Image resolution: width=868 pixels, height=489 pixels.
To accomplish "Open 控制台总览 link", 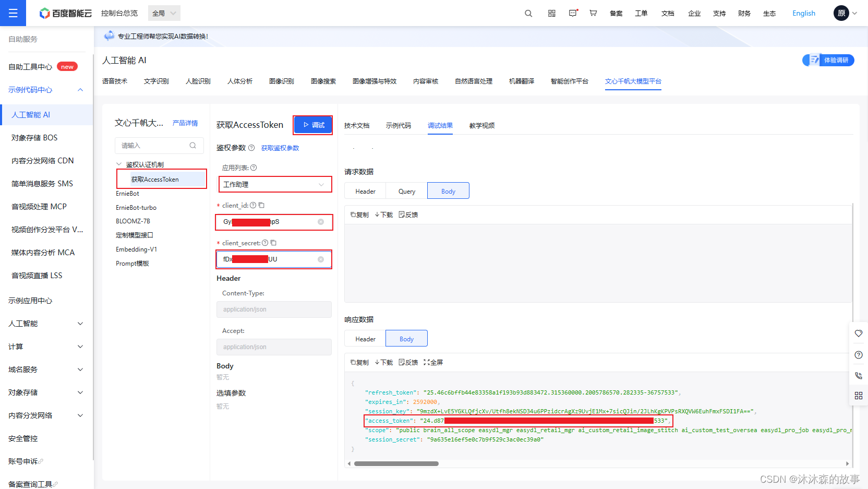I will pos(119,13).
